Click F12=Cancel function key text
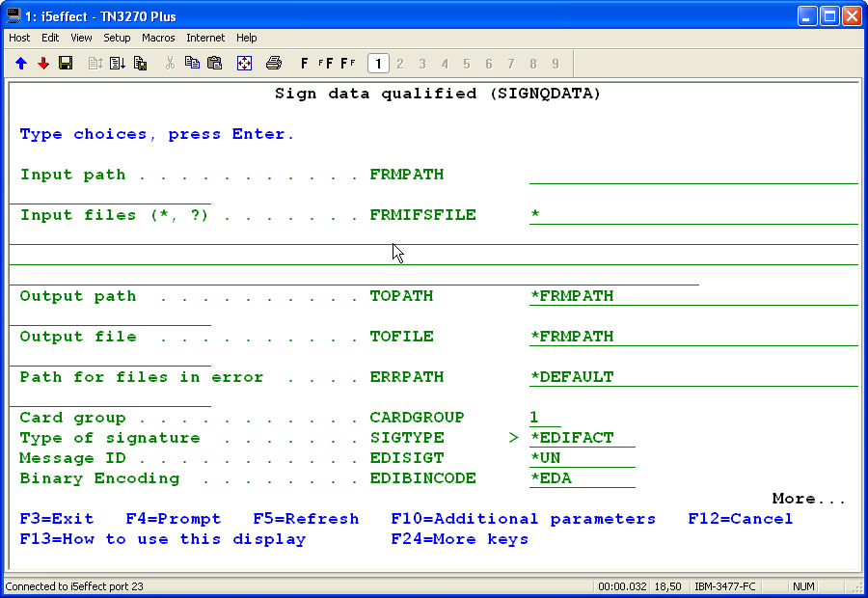868x598 pixels. tap(740, 519)
